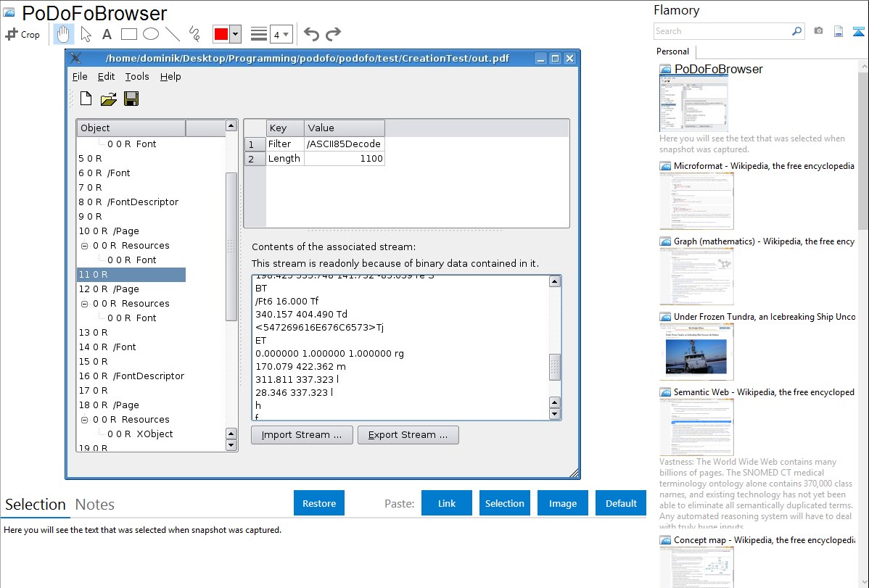Select the 8 0 R /FontDescriptor row
The width and height of the screenshot is (869, 588).
[x=128, y=202]
